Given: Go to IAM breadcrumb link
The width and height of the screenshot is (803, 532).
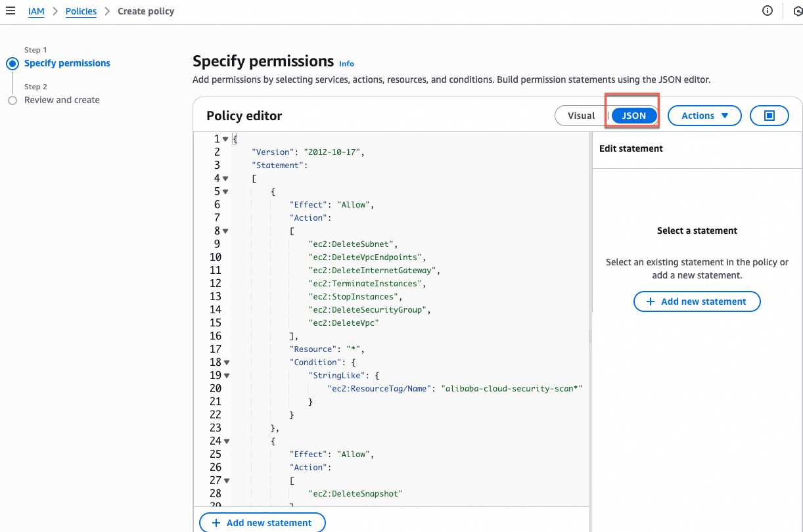Looking at the screenshot, I should click(36, 11).
